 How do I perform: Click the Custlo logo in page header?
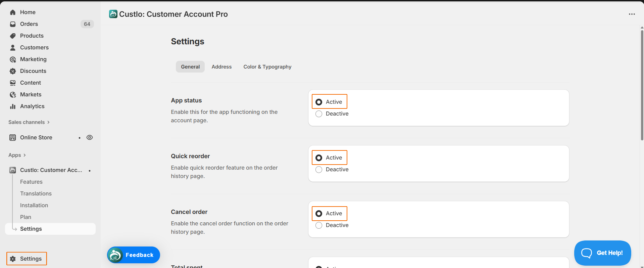pyautogui.click(x=113, y=14)
